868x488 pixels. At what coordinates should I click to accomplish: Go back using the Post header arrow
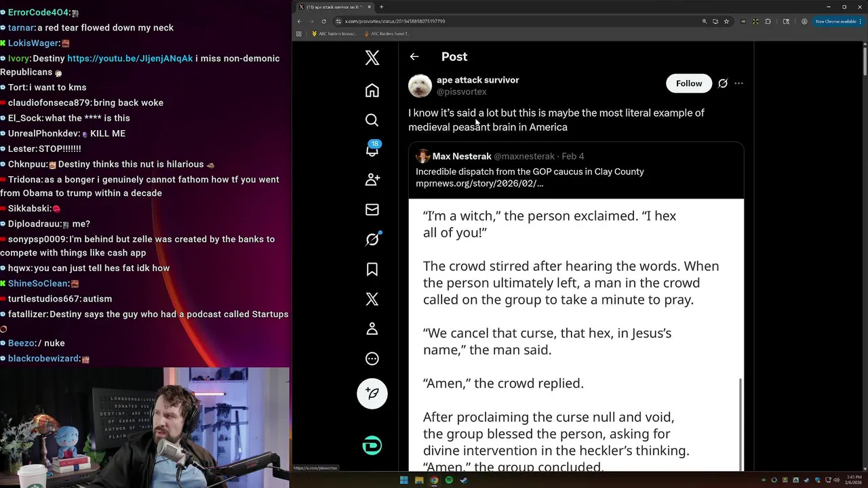[414, 57]
